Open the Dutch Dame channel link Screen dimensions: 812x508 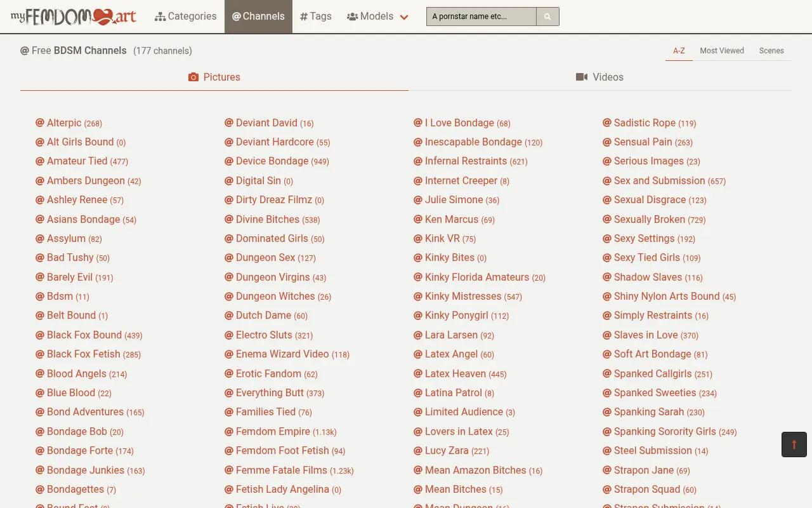point(266,316)
